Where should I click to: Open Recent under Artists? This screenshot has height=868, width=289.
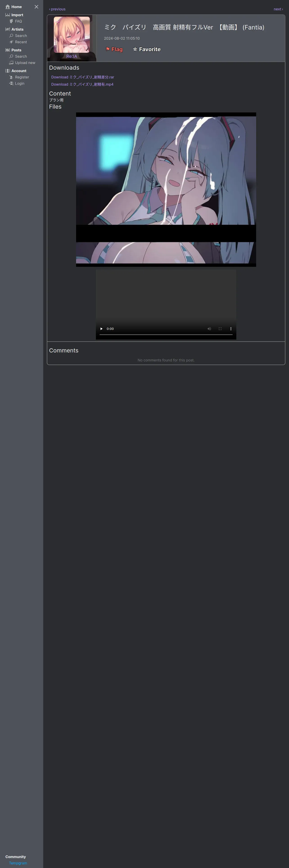[x=21, y=42]
